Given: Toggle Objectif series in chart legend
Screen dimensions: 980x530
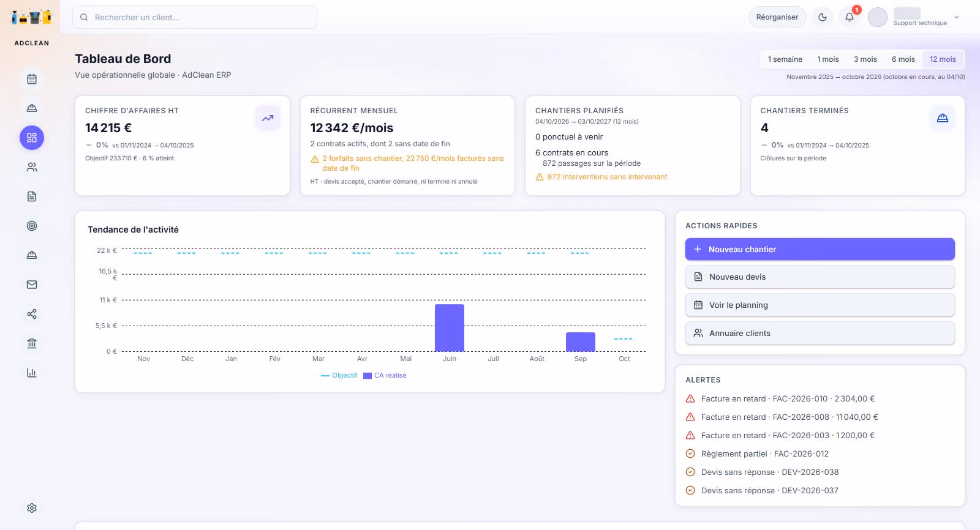Looking at the screenshot, I should [x=339, y=375].
